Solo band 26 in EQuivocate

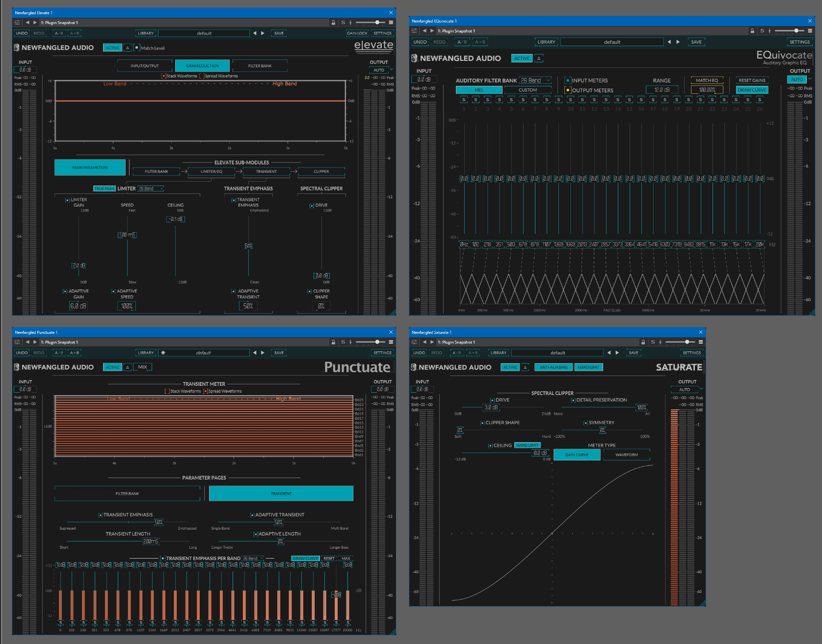(x=760, y=100)
